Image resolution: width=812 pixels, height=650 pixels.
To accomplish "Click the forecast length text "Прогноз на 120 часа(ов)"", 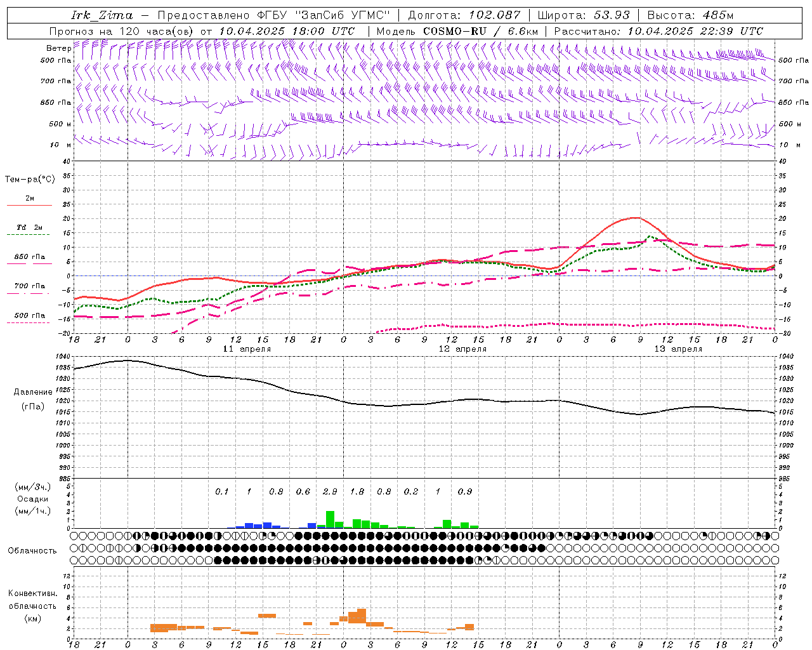I will click(122, 31).
